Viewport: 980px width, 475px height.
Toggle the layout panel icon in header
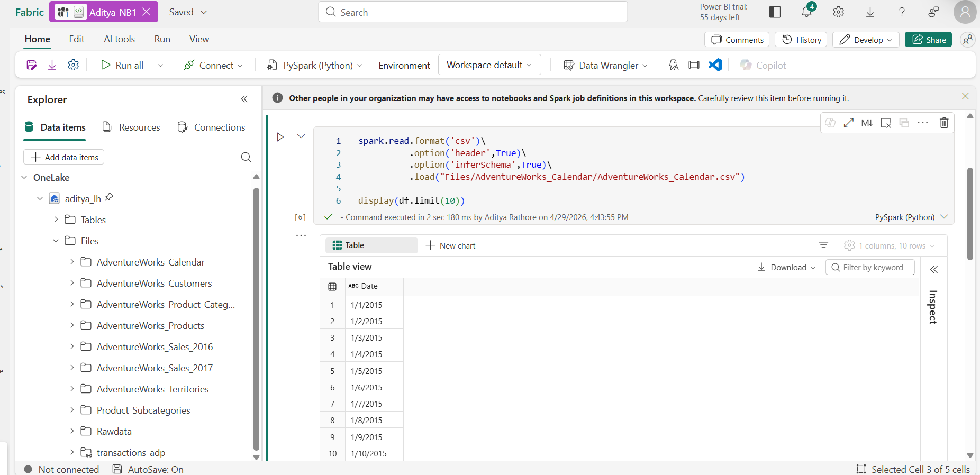coord(775,12)
